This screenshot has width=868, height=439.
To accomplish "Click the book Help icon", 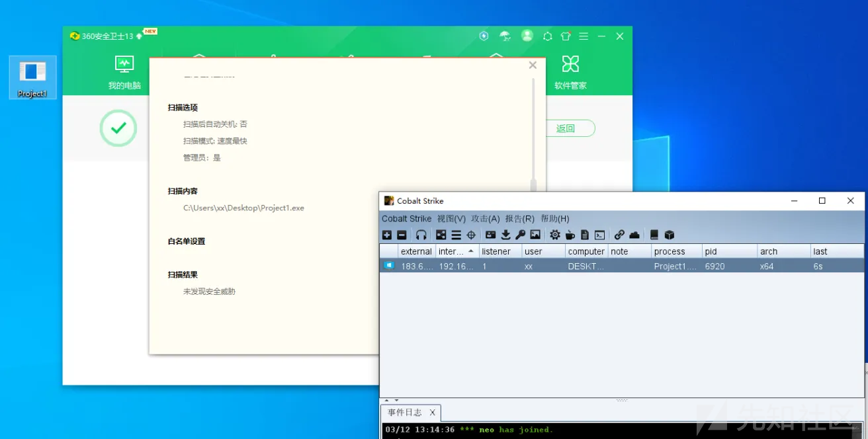I will (654, 235).
